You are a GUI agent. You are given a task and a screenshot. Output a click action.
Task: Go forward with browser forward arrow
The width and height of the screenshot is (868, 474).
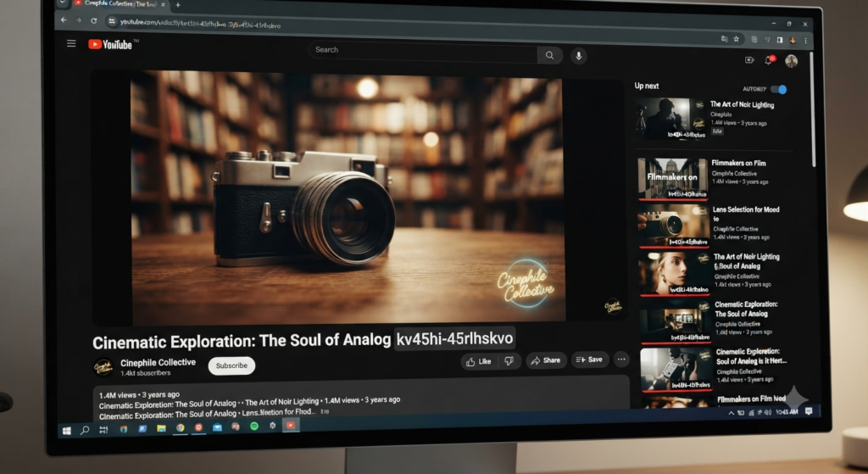point(79,20)
